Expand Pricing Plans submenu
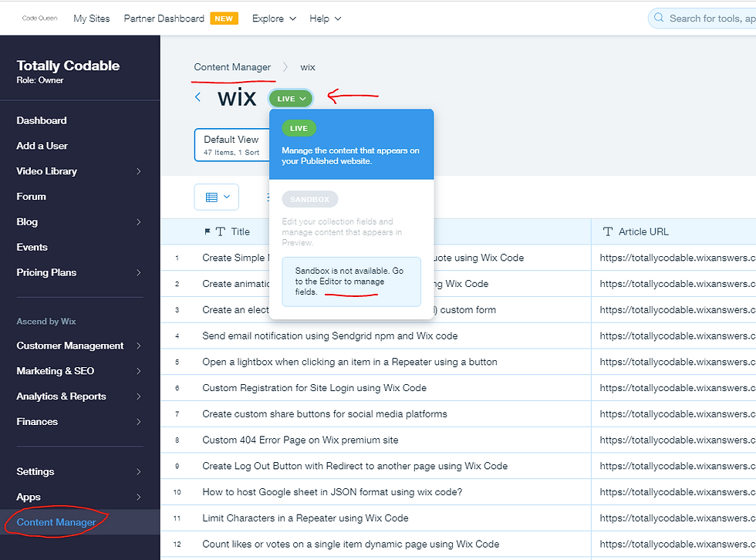The height and width of the screenshot is (560, 756). click(x=139, y=272)
